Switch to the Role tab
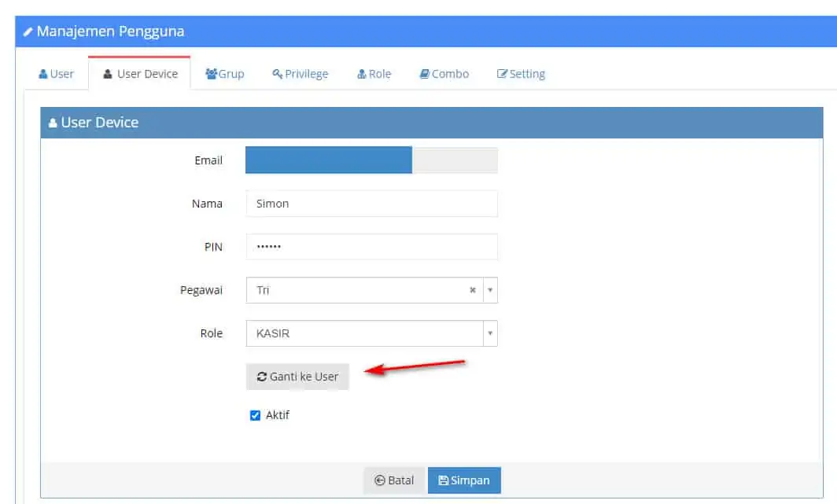 pos(374,74)
